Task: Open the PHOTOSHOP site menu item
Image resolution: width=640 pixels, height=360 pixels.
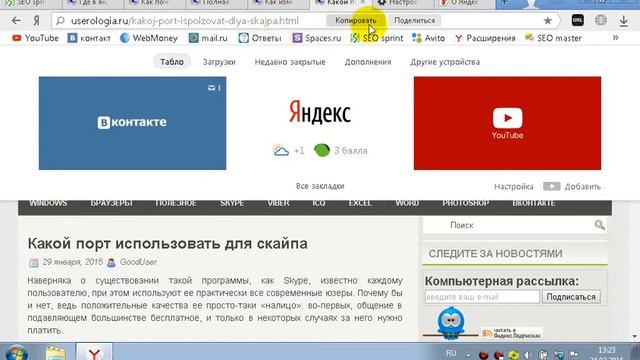Action: (466, 203)
